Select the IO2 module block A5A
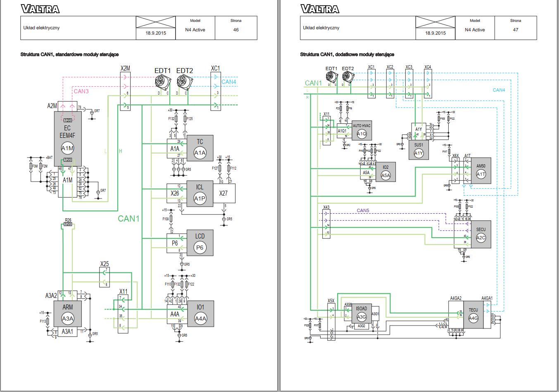Image resolution: width=559 pixels, height=392 pixels. (386, 172)
